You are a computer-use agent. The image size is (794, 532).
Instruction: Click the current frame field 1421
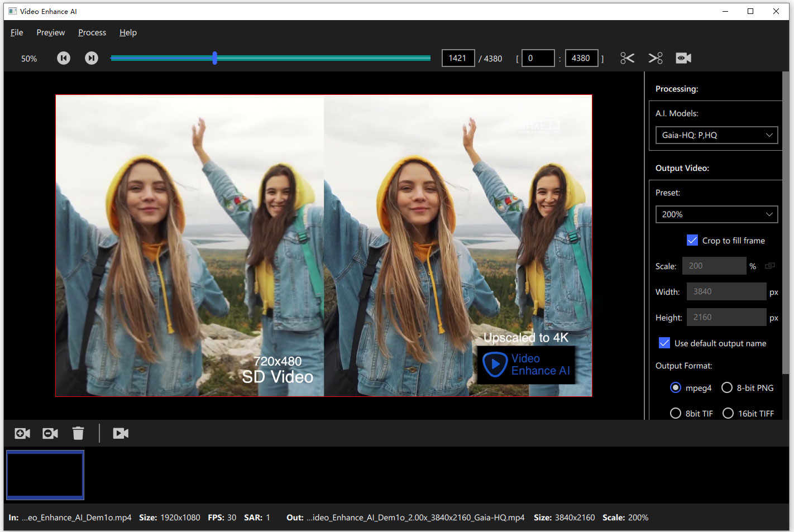tap(458, 58)
